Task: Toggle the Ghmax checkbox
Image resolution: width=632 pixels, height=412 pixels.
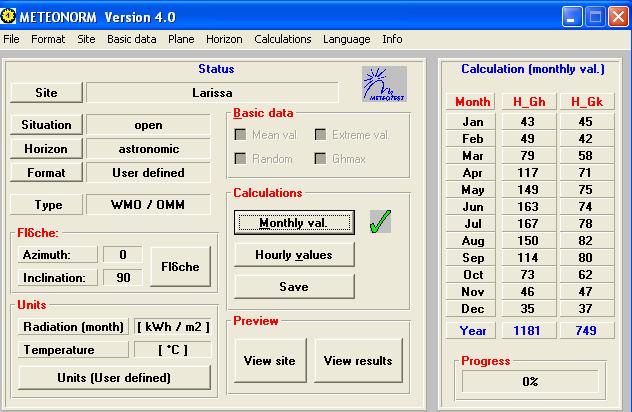Action: coord(320,158)
